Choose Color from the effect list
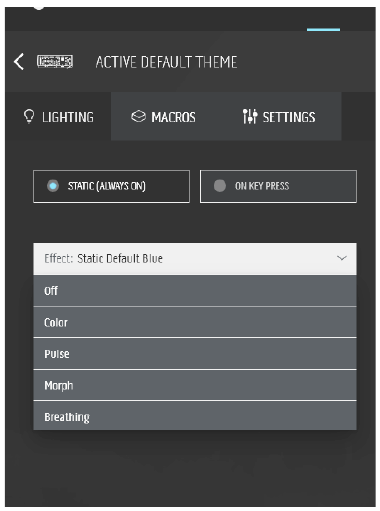The width and height of the screenshot is (380, 511). [x=195, y=322]
